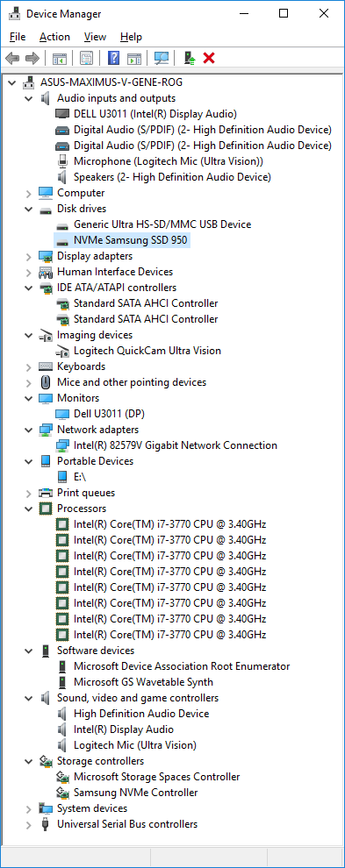The image size is (345, 868).
Task: Collapse the Audio inputs and outputs chevron
Action: pyautogui.click(x=28, y=98)
